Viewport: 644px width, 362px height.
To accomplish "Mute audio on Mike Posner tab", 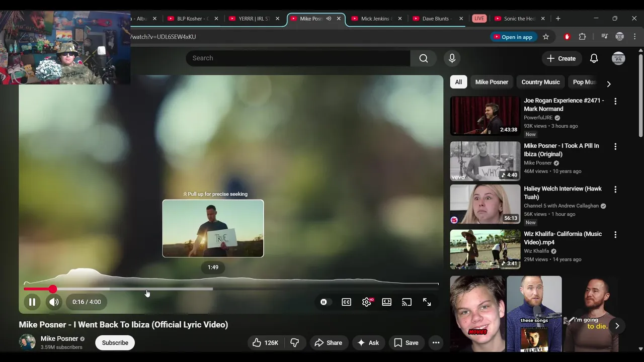I will [329, 19].
